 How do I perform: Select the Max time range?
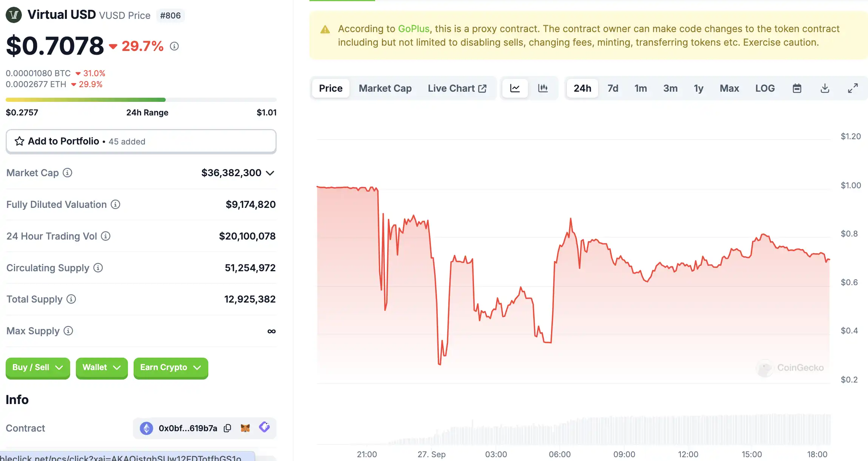click(x=729, y=88)
